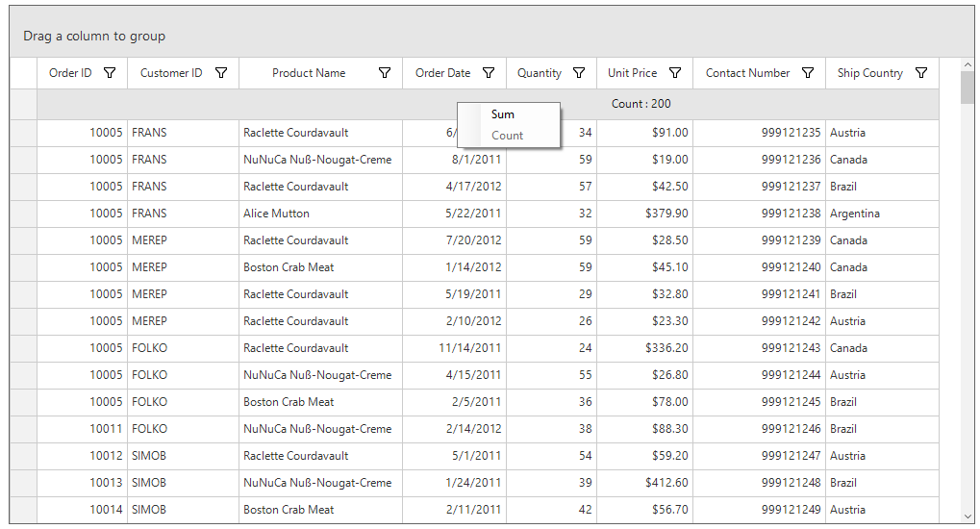Select the $32.80 unit price cell
Viewport: 980px width, 529px height.
pos(644,294)
